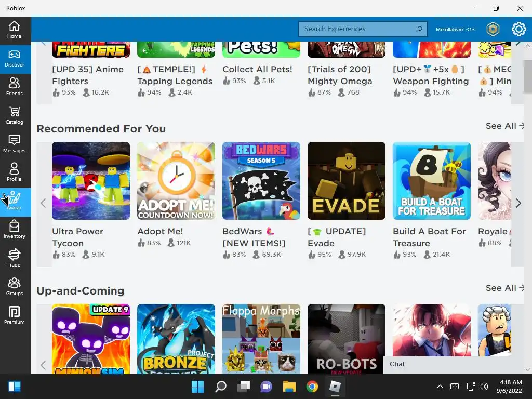Click the network tray icon
This screenshot has width=532, height=399.
tap(471, 387)
